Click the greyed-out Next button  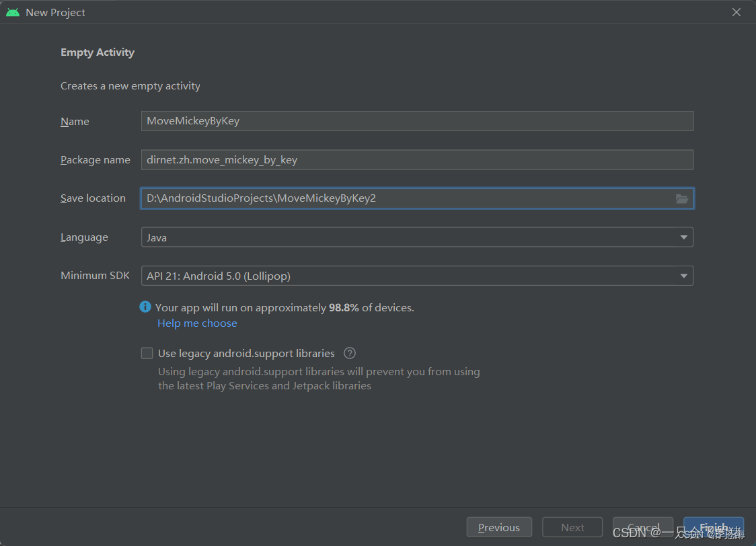point(572,527)
